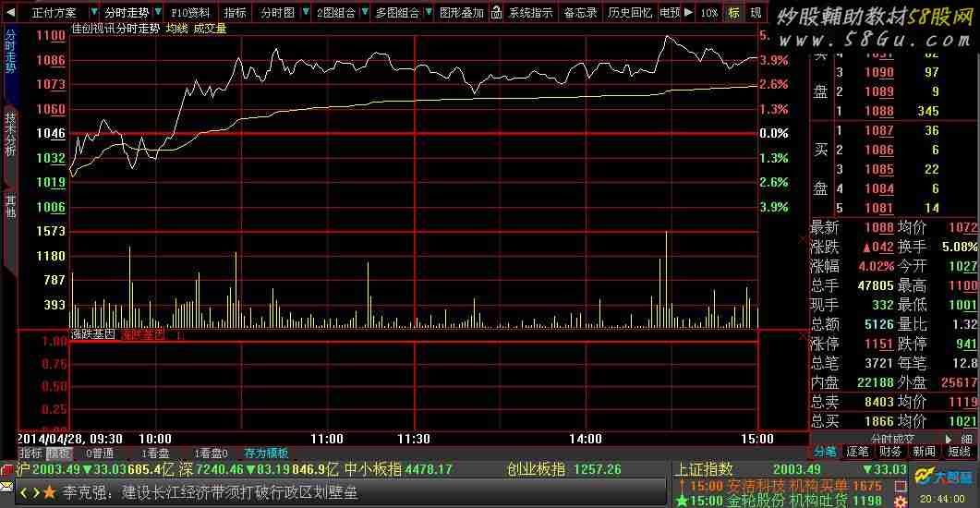Click the star icon in the news ticker
Viewport: 980px width, 508px height.
point(49,493)
